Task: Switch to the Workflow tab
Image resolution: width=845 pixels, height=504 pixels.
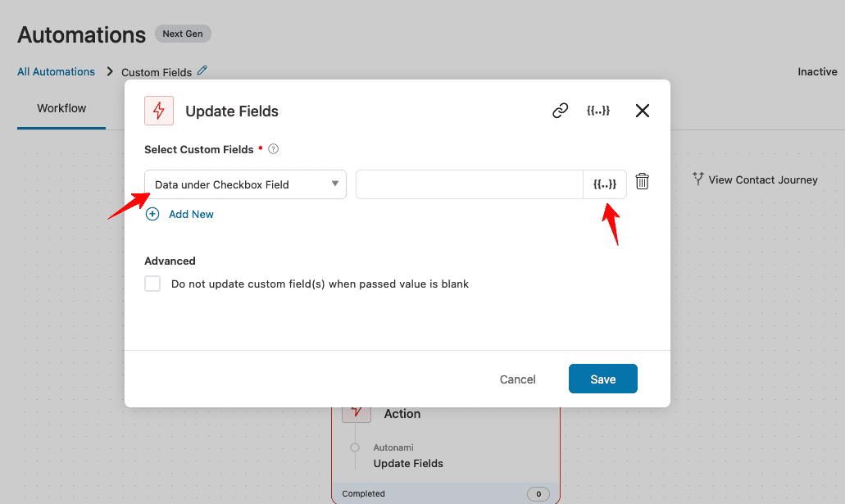Action: (x=61, y=107)
